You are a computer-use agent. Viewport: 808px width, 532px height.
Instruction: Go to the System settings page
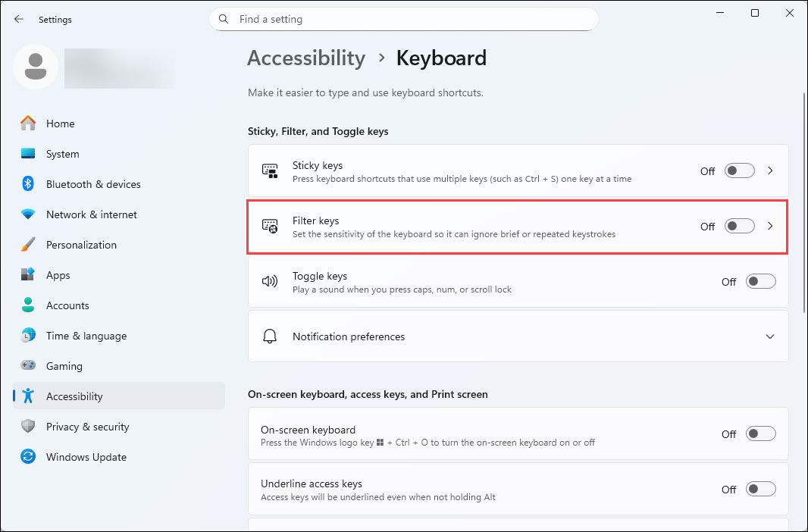click(x=62, y=154)
